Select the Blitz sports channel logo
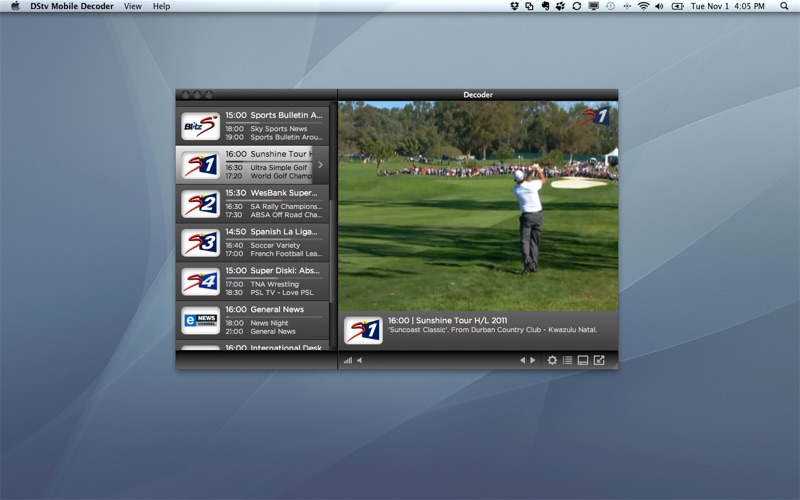 tap(201, 126)
